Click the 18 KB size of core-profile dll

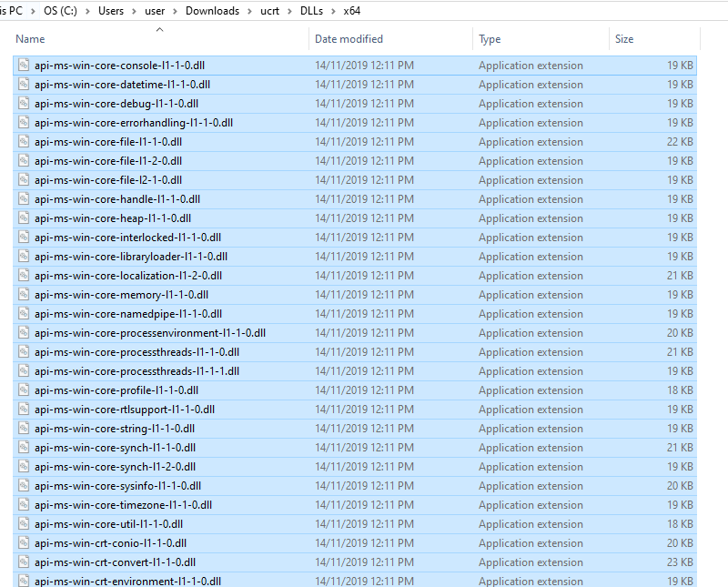click(x=680, y=390)
